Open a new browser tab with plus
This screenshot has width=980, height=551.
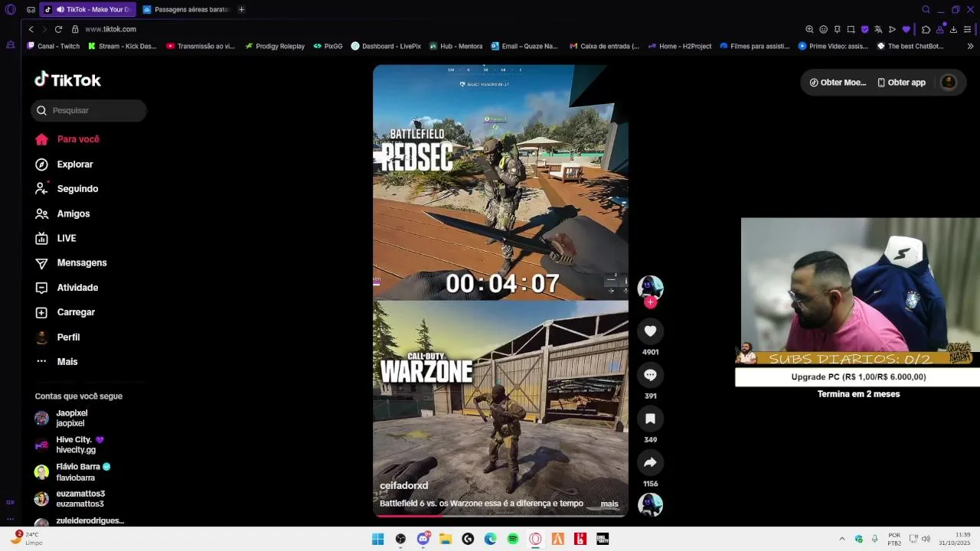[x=241, y=9]
